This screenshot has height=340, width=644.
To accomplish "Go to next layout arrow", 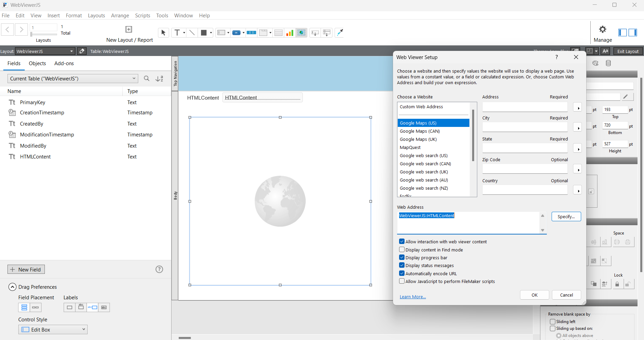I will point(21,30).
